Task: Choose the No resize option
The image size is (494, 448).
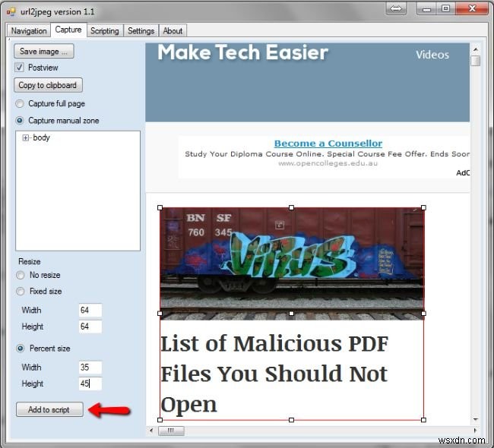Action: (21, 275)
